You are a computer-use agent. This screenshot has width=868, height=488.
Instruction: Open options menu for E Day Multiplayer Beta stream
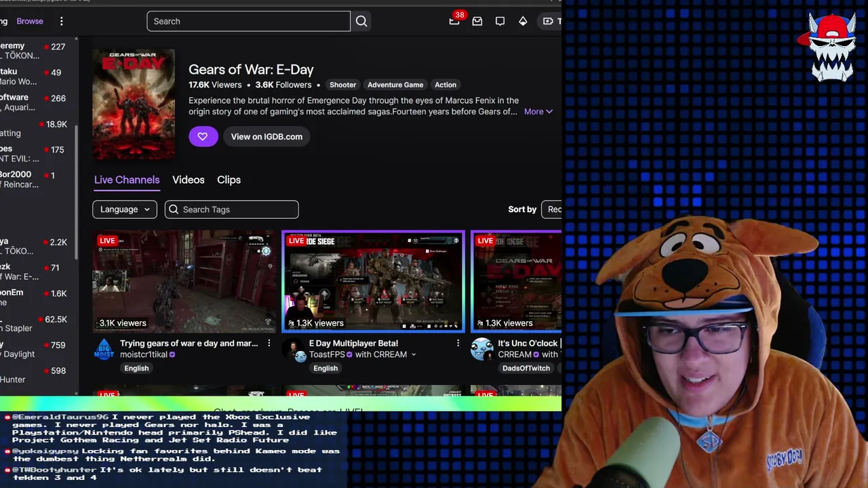(x=458, y=343)
